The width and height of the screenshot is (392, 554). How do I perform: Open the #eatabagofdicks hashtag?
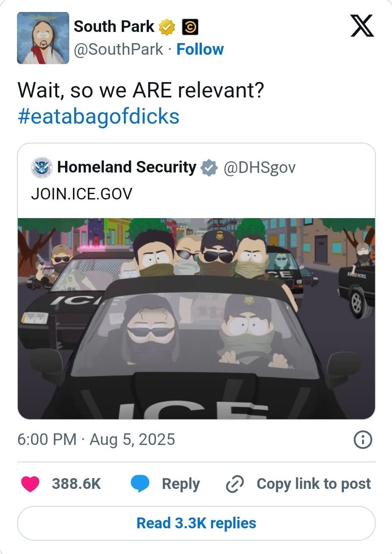click(99, 116)
